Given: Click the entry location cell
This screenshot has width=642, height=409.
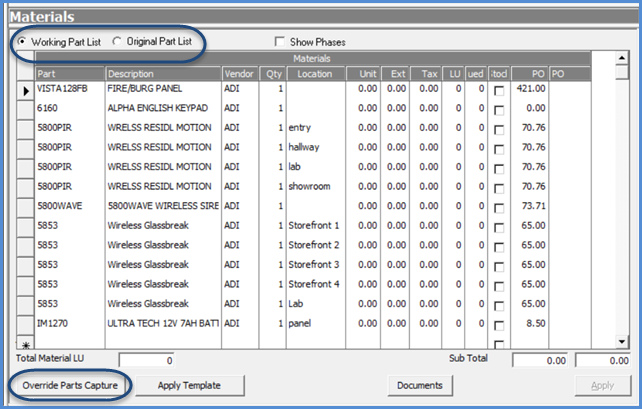Looking at the screenshot, I should tap(316, 128).
